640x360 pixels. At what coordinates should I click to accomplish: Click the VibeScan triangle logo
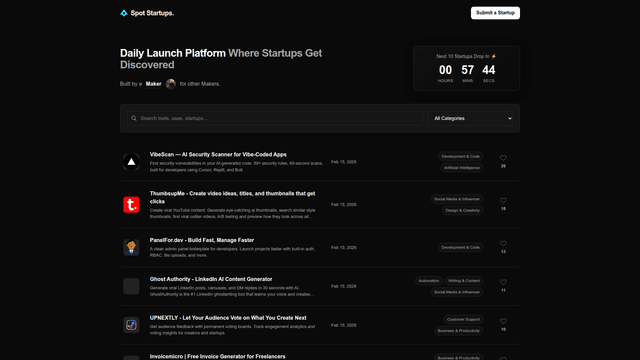click(131, 162)
